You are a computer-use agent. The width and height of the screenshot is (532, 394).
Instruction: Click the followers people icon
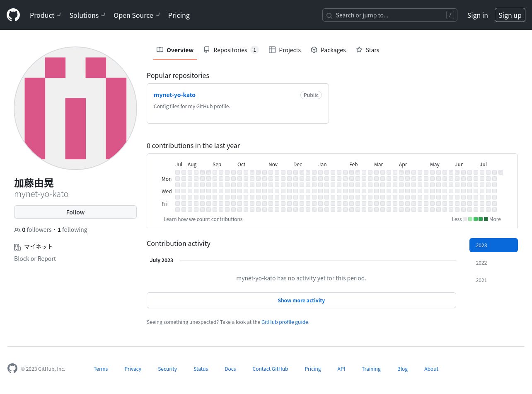pos(17,230)
